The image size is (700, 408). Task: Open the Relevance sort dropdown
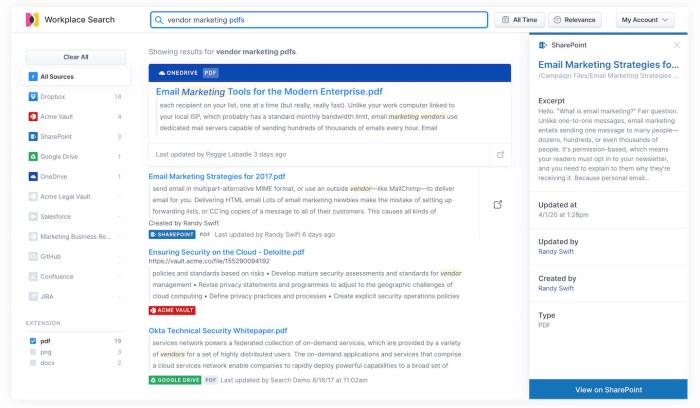(x=575, y=20)
